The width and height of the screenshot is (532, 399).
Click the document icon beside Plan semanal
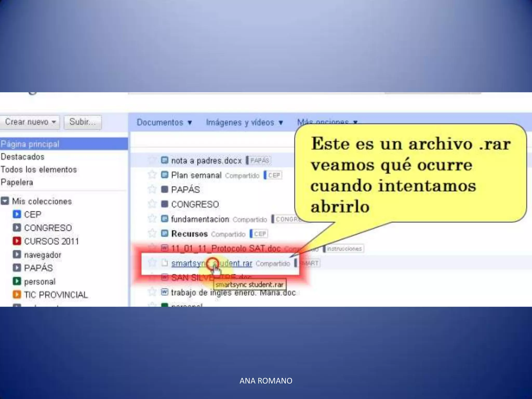tap(164, 175)
